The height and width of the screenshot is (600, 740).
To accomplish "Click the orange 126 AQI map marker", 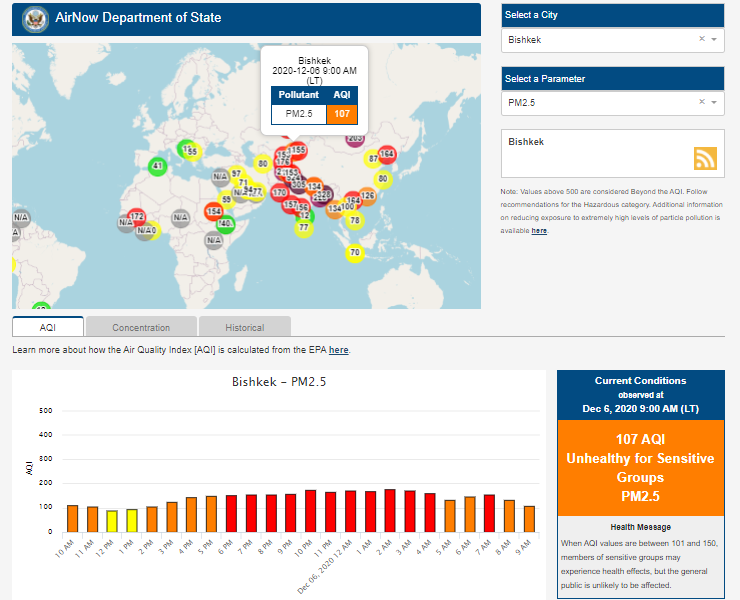I will pos(367,196).
